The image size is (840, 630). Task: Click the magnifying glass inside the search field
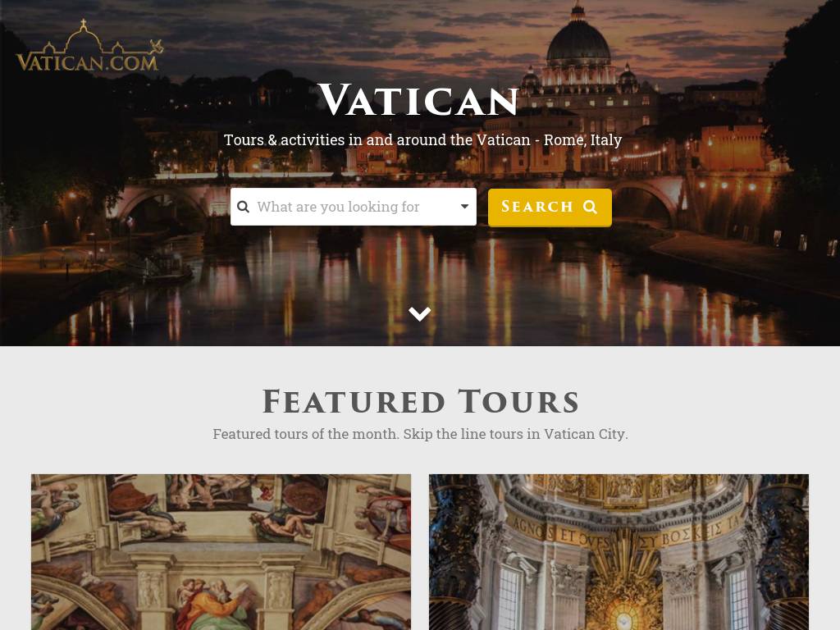coord(243,207)
